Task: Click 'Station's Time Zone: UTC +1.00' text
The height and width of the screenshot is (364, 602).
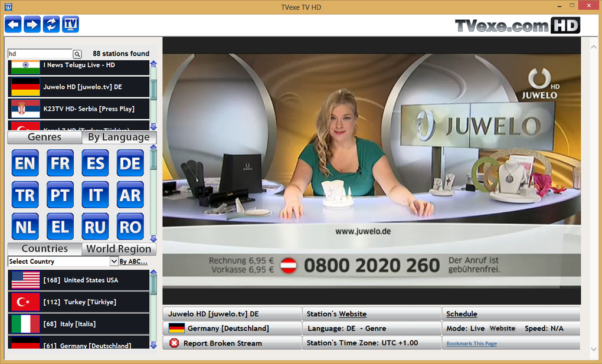Action: (x=362, y=343)
